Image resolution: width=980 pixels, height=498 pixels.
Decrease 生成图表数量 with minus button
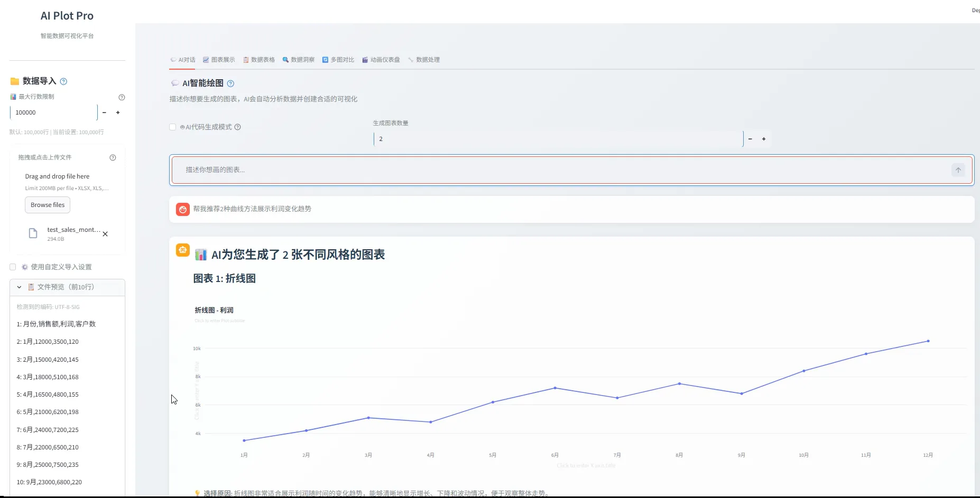click(750, 139)
